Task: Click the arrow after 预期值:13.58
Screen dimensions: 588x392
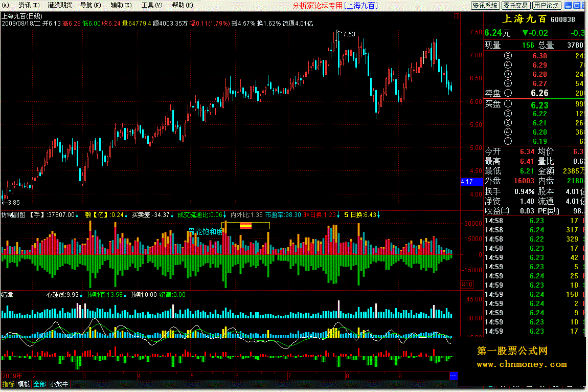Action: [125, 295]
